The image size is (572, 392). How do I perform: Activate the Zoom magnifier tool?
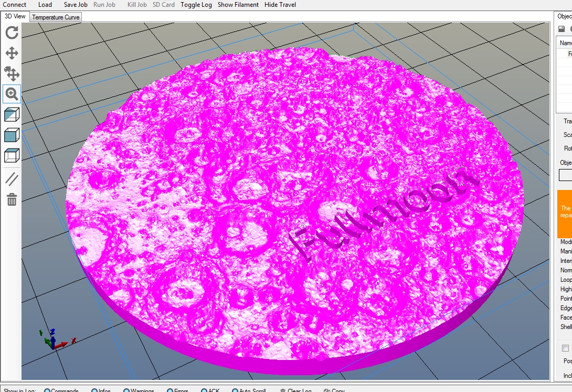[x=12, y=94]
